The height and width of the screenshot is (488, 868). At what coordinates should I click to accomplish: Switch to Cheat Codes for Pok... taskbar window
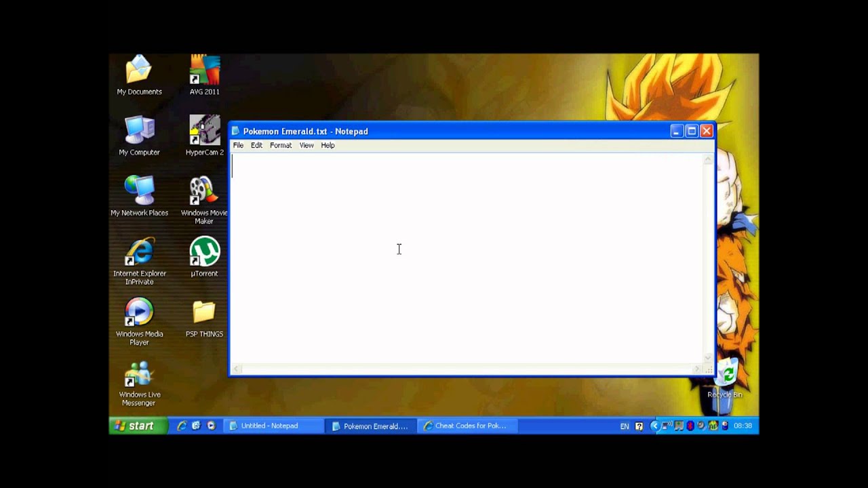[x=468, y=426]
